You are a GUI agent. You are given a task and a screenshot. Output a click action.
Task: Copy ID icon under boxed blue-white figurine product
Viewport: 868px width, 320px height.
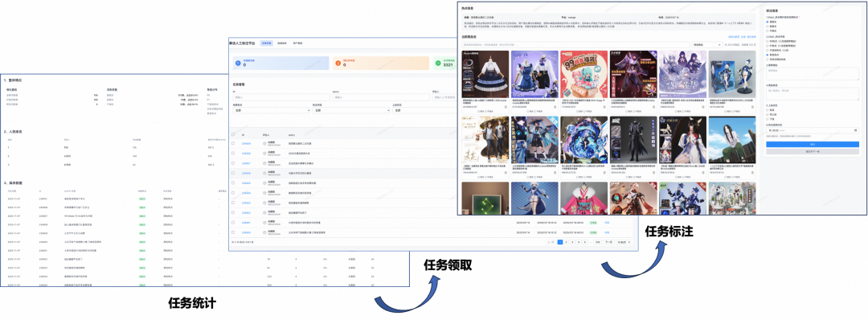753,108
